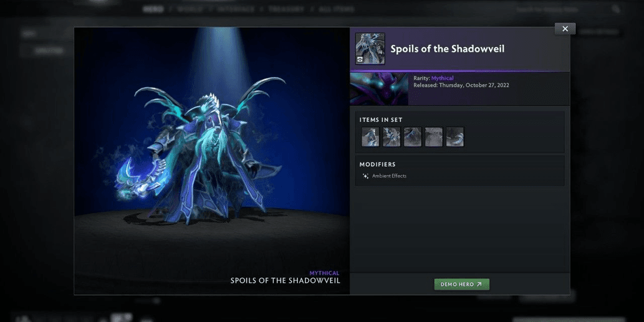Click the 'ITEMS IN SET' heading

pyautogui.click(x=381, y=120)
